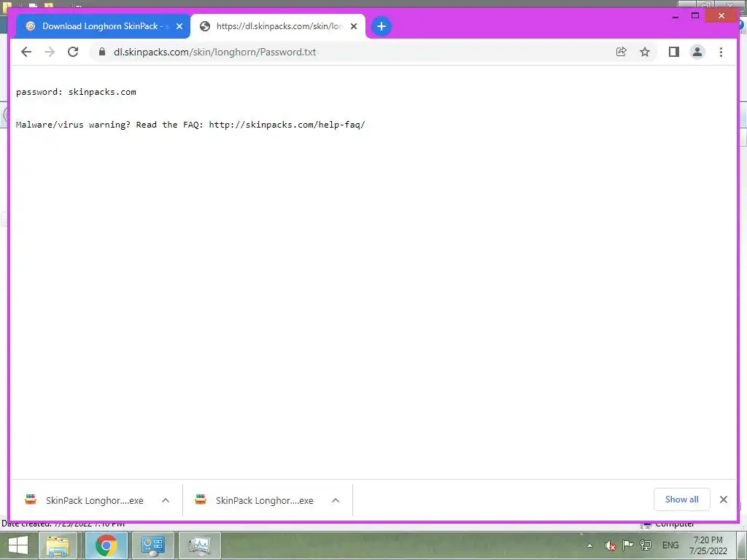Image resolution: width=747 pixels, height=560 pixels.
Task: Show hidden system tray icons
Action: [x=589, y=545]
